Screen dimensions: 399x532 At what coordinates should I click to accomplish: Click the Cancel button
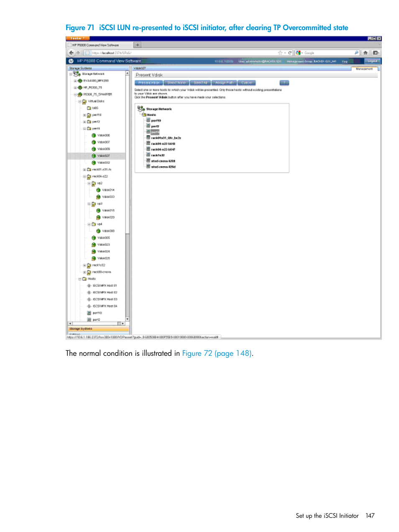pos(247,83)
